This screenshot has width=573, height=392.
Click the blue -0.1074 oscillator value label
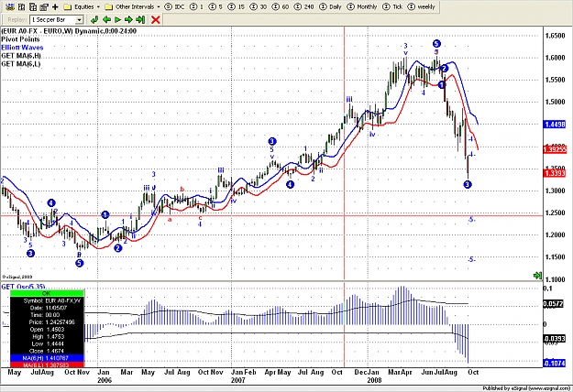click(x=555, y=364)
